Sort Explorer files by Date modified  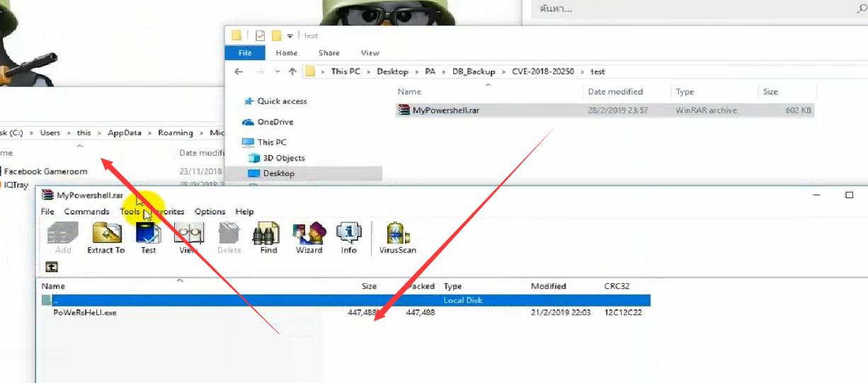pyautogui.click(x=615, y=92)
